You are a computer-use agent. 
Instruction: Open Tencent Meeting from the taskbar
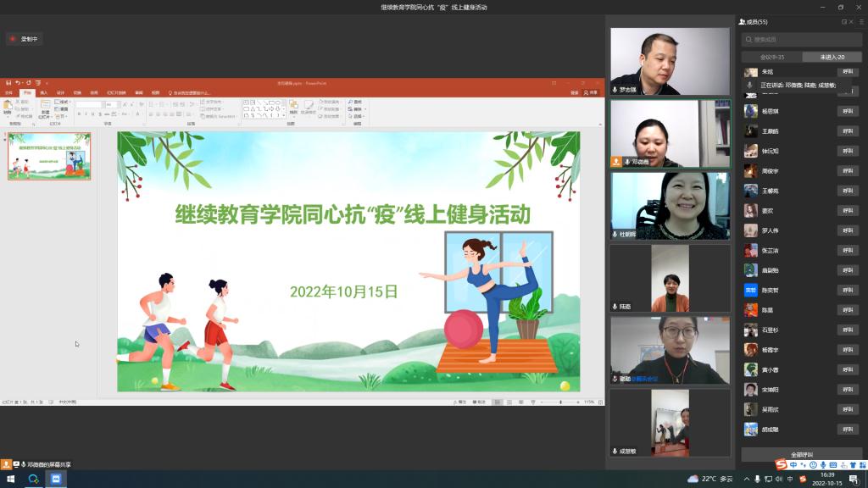tap(56, 479)
